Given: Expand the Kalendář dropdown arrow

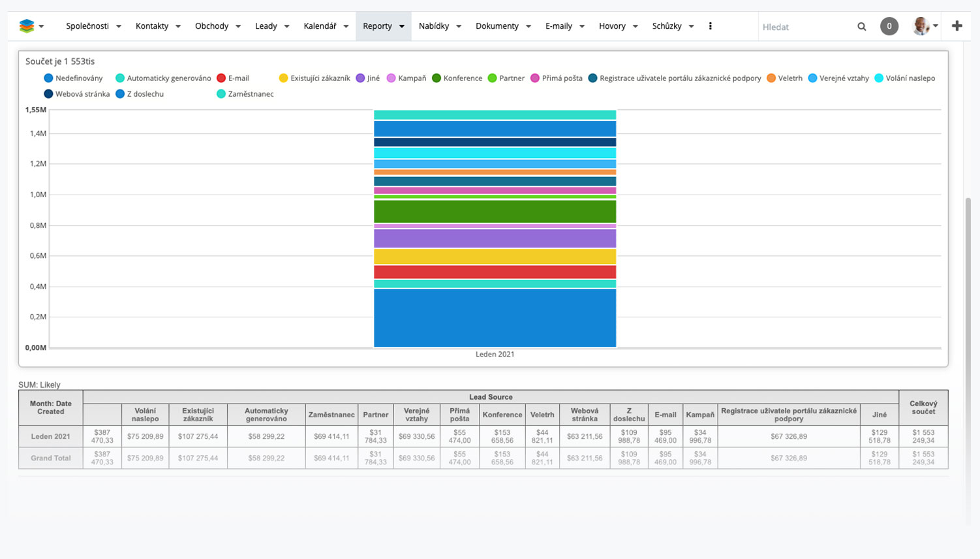Looking at the screenshot, I should (x=346, y=27).
